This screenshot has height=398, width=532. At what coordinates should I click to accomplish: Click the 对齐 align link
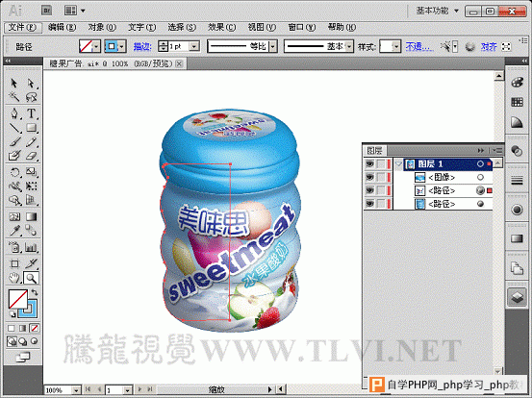(x=489, y=46)
